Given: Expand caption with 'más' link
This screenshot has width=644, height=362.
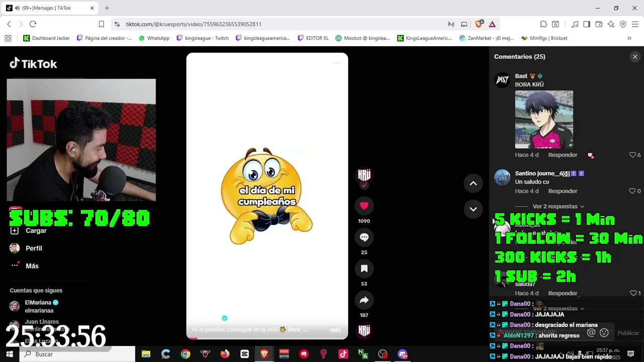Looking at the screenshot, I should point(335,330).
